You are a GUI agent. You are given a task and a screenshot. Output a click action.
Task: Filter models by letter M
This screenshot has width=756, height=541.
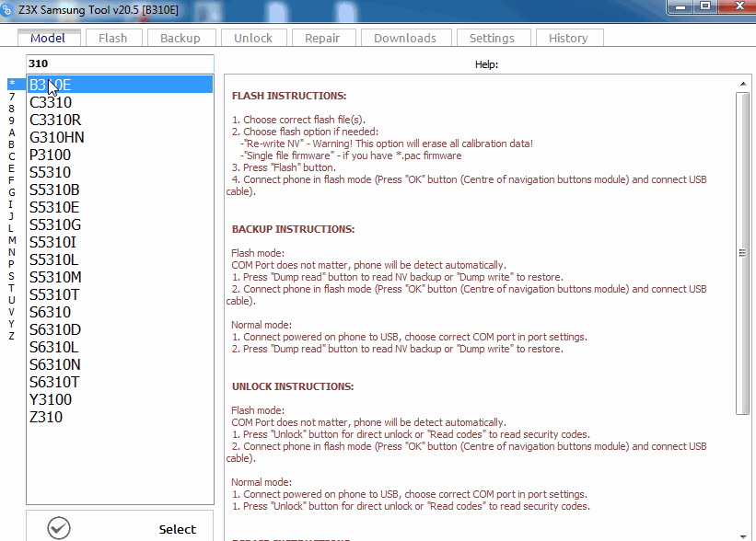tap(12, 240)
